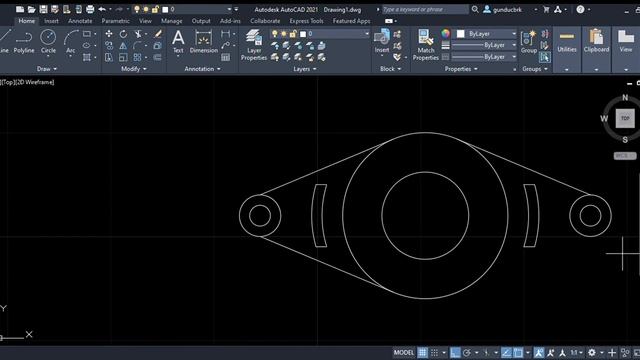Image resolution: width=640 pixels, height=360 pixels.
Task: Select the Circle drawing tool
Action: click(48, 42)
